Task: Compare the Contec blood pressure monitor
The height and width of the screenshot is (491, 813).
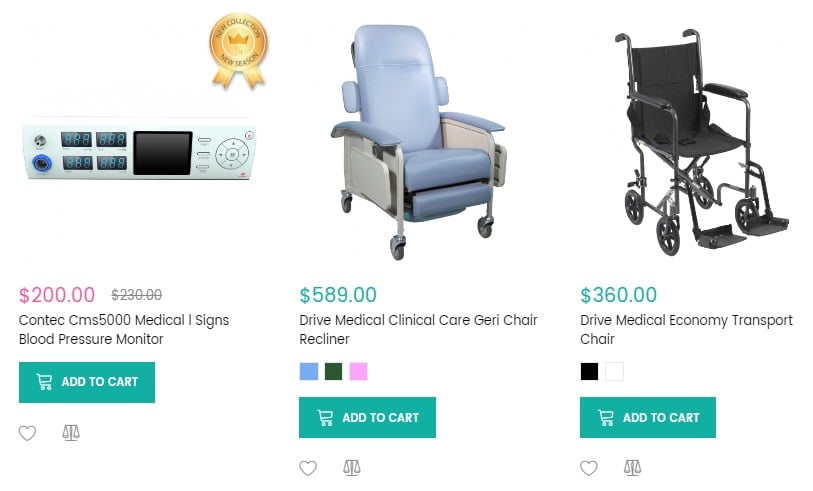Action: pos(71,433)
